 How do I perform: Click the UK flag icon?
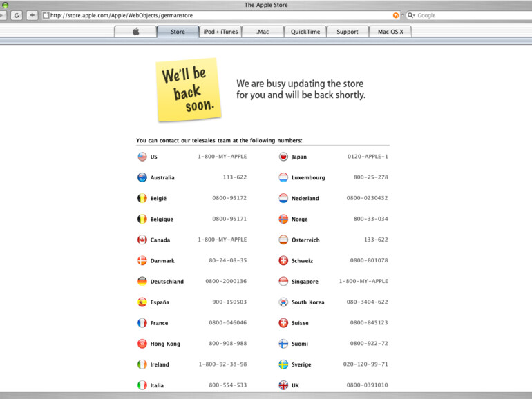point(283,385)
